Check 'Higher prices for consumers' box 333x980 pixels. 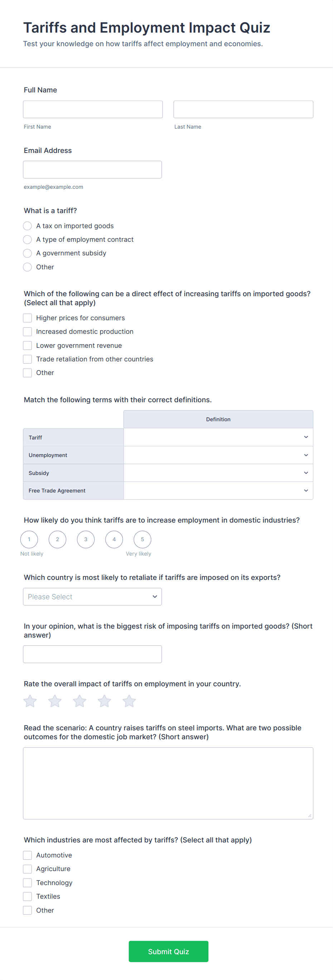pyautogui.click(x=27, y=318)
